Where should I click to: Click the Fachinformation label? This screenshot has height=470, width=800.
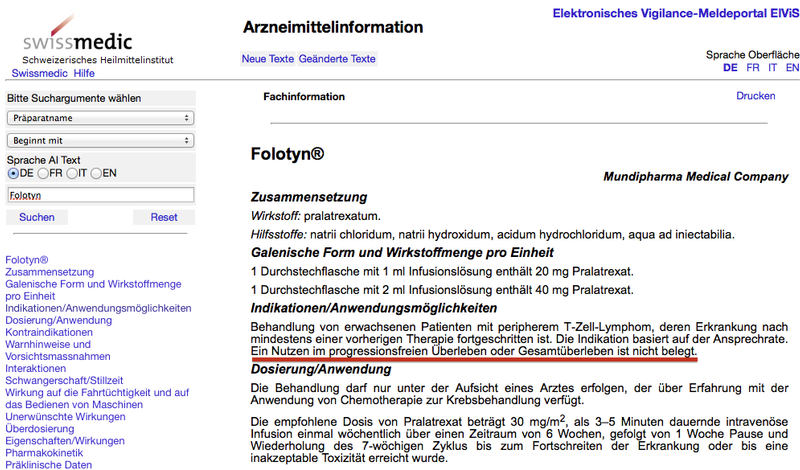point(304,96)
